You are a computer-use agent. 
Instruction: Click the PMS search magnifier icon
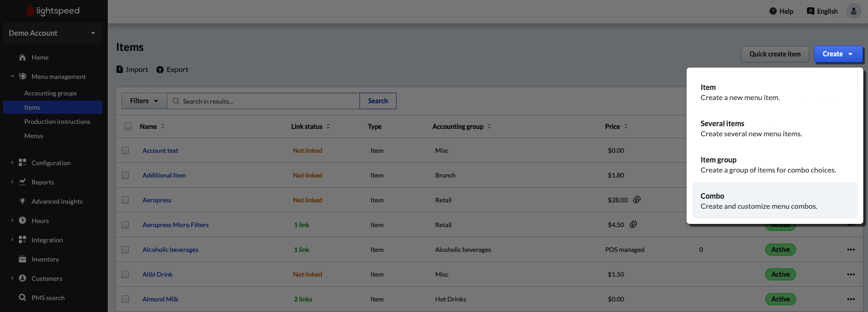22,298
